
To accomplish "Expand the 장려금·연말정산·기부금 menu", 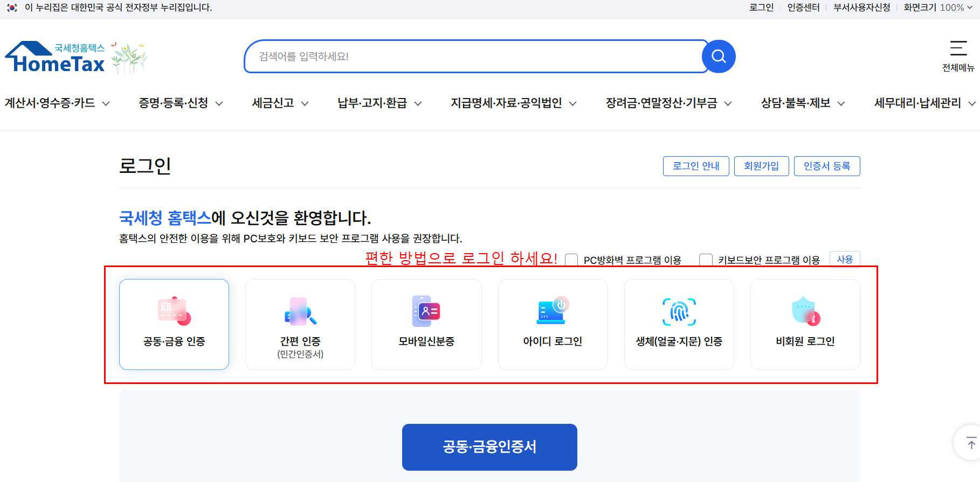I will (668, 103).
